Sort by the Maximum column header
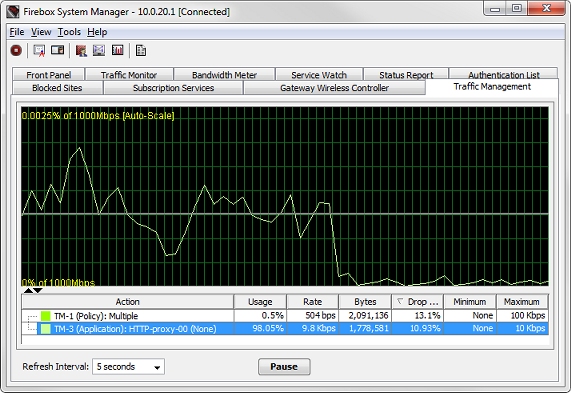Viewport: 571px width, 393px height. tap(522, 302)
